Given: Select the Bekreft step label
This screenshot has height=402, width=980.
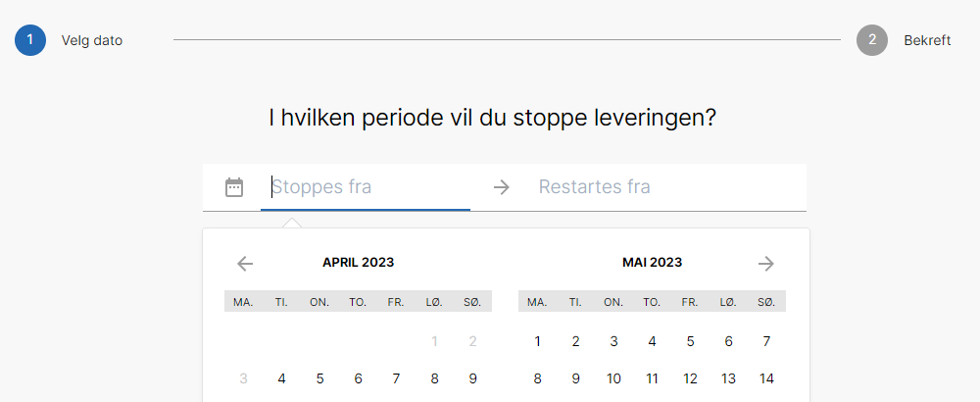Looking at the screenshot, I should pyautogui.click(x=927, y=40).
